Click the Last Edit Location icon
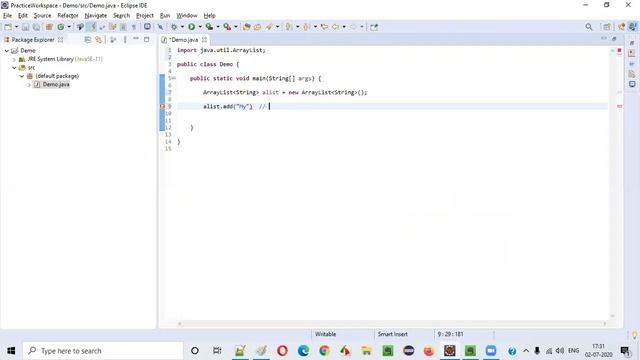 click(324, 27)
